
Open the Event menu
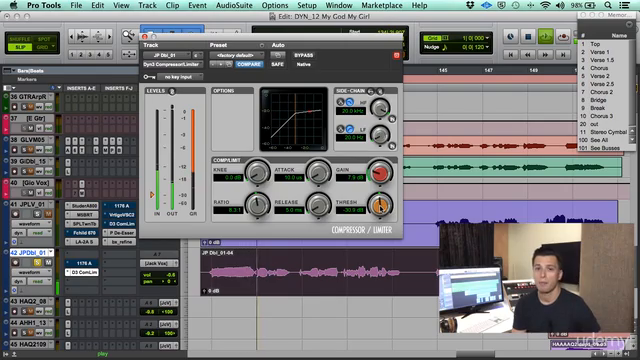197,5
